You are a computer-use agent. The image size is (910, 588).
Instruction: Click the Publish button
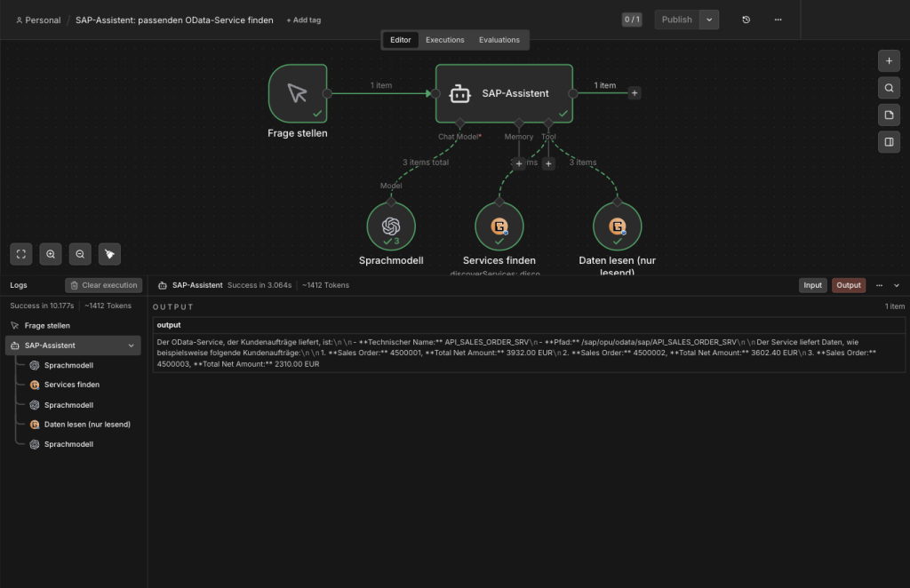(x=676, y=20)
